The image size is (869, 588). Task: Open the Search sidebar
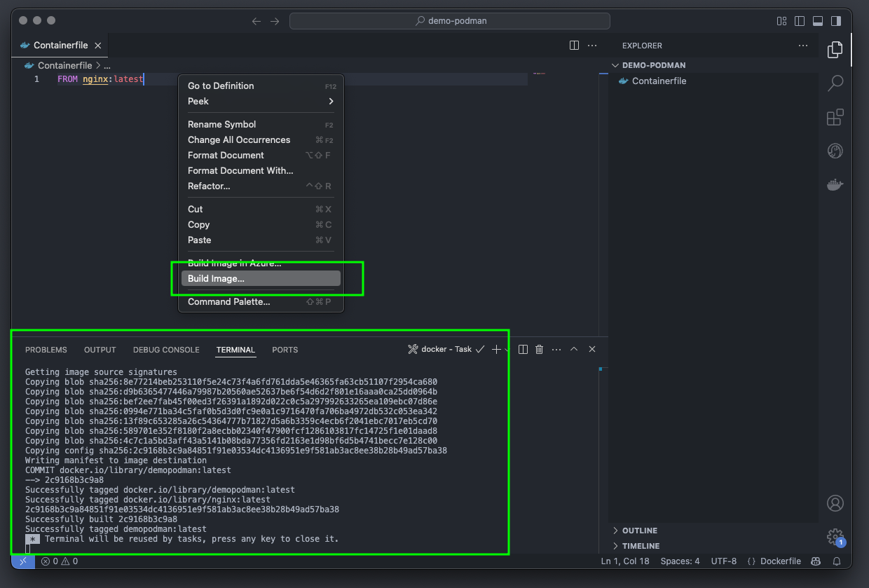835,83
